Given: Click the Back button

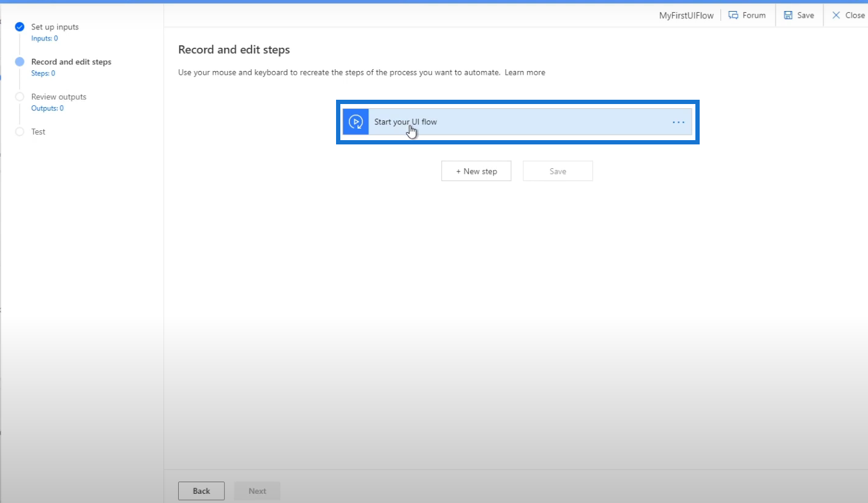Looking at the screenshot, I should click(201, 491).
